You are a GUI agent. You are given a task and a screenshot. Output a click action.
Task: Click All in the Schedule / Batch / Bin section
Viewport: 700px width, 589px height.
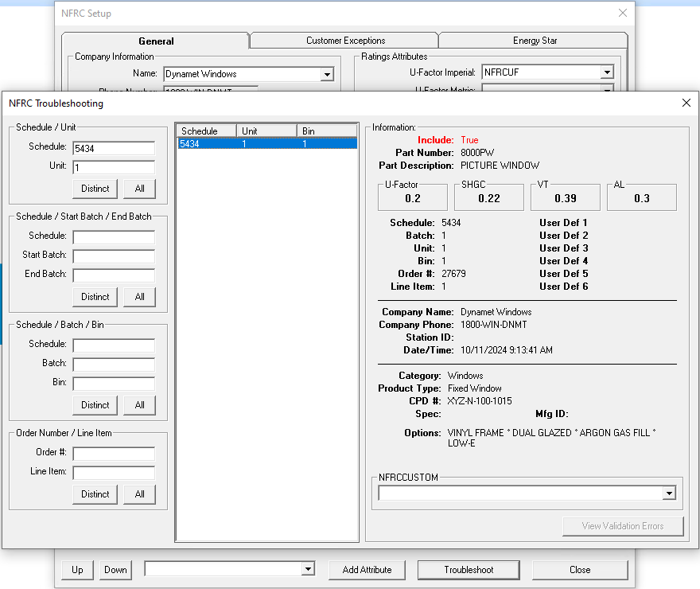coord(139,405)
